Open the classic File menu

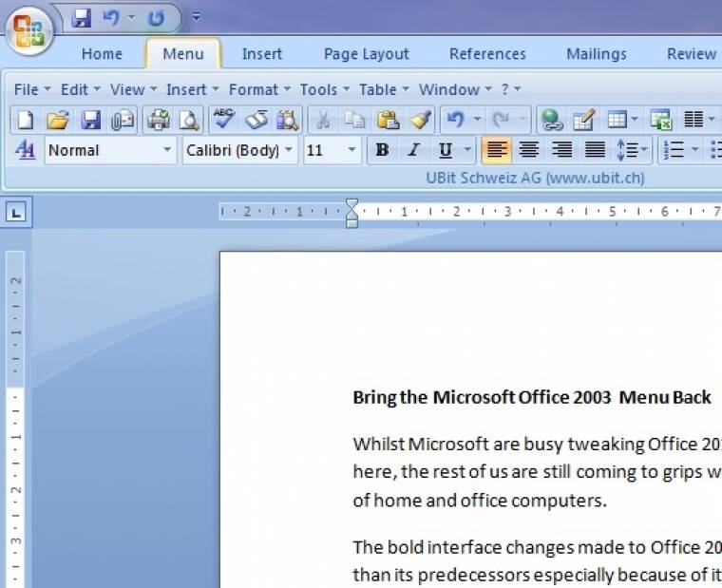click(x=31, y=89)
